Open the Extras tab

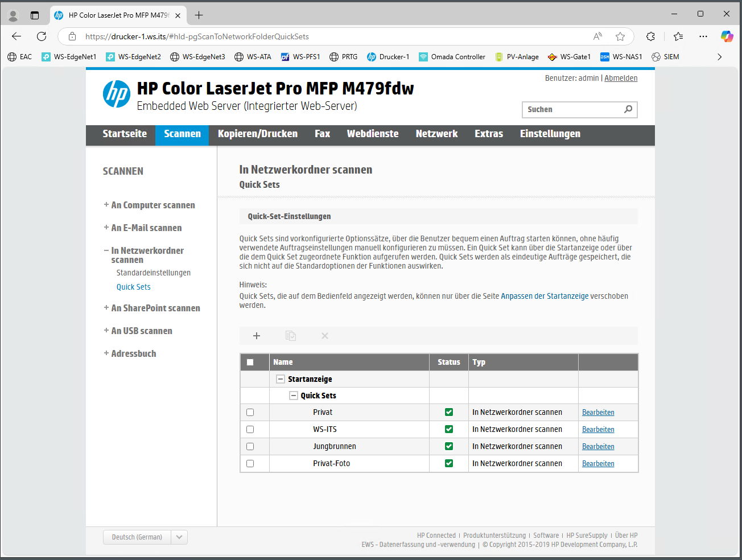tap(489, 134)
